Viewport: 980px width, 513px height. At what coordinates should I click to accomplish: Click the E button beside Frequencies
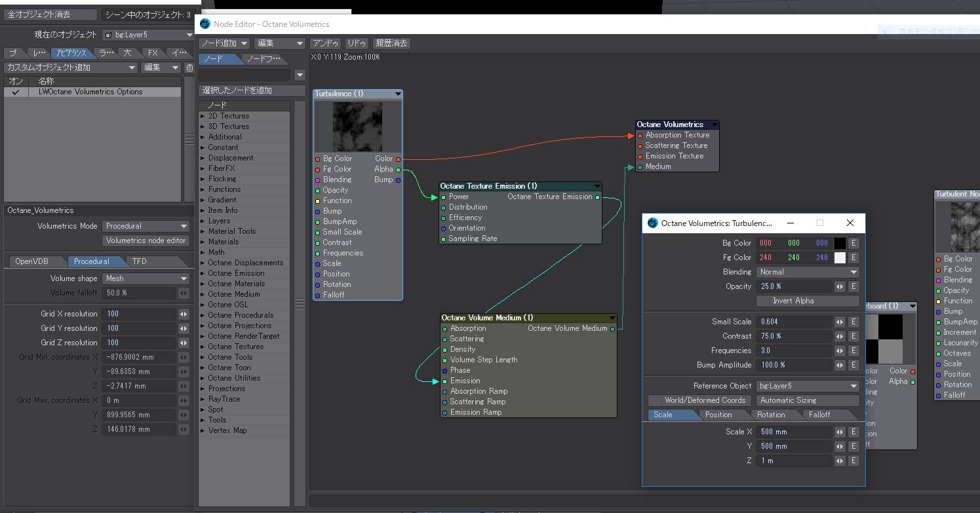coord(853,351)
